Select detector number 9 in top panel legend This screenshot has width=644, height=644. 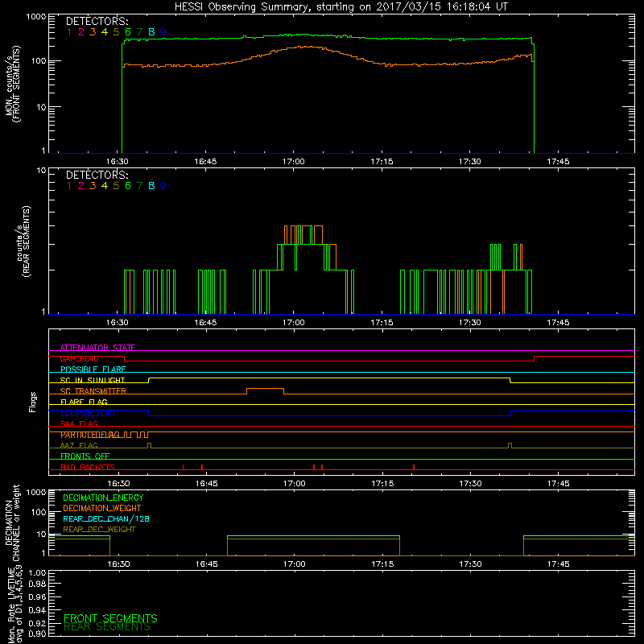163,32
